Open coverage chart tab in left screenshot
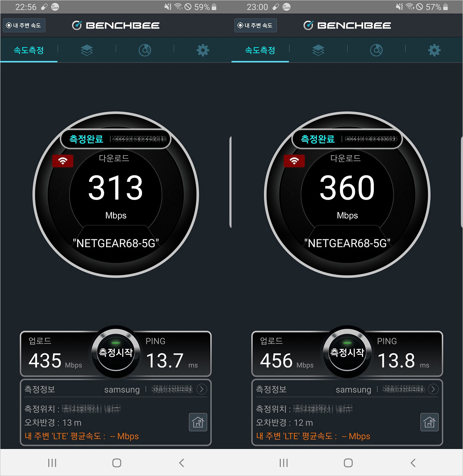The width and height of the screenshot is (463, 476). coord(145,50)
